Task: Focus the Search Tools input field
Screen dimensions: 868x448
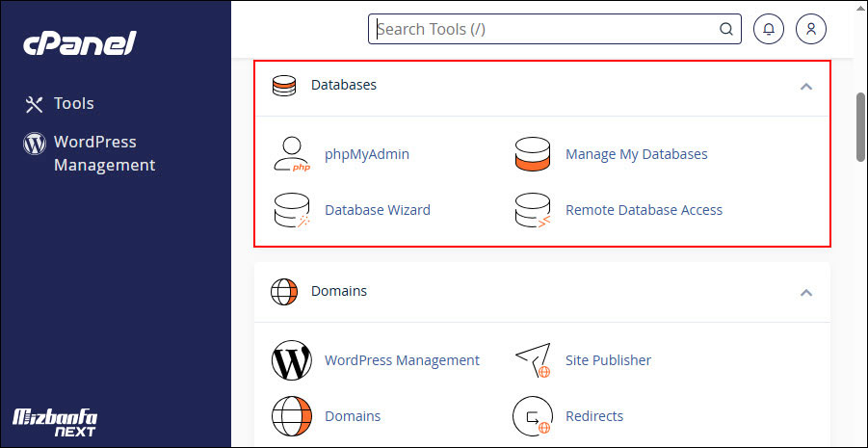Action: [x=555, y=29]
